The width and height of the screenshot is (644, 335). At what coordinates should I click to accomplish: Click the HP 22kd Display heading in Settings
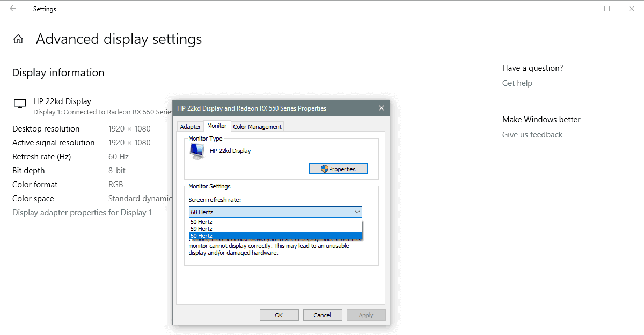[x=62, y=101]
